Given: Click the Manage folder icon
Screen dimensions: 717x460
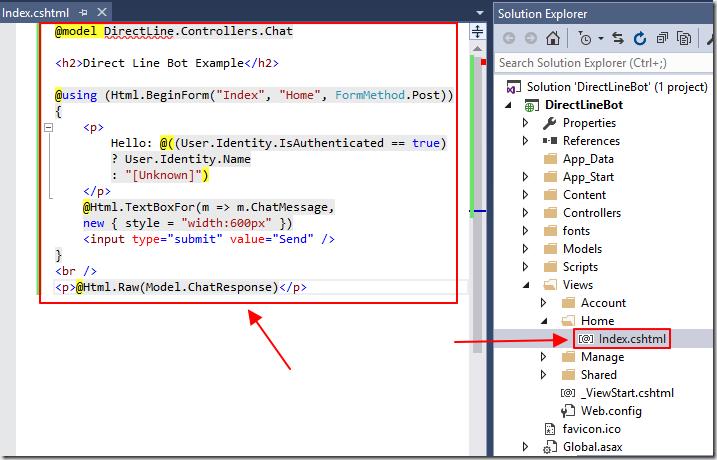Looking at the screenshot, I should pos(568,357).
